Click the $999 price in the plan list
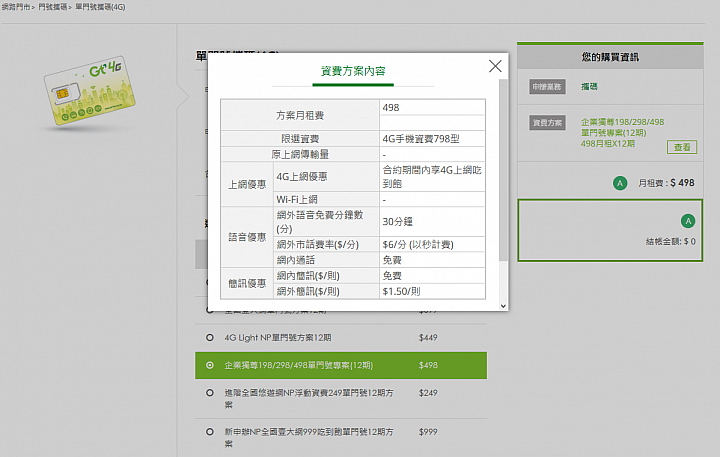 [428, 432]
